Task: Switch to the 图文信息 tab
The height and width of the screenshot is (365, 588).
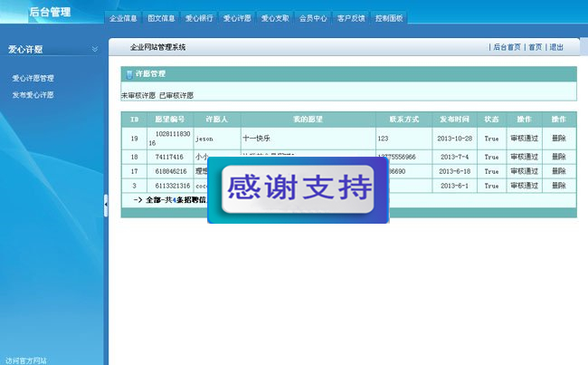Action: point(161,18)
